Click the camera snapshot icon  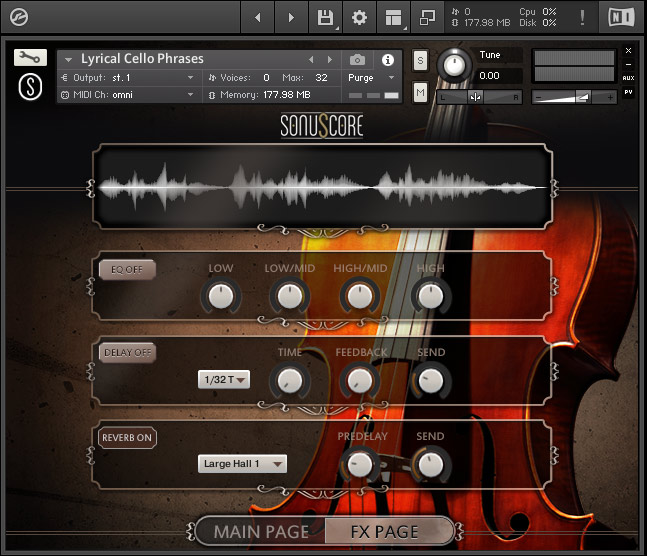pos(357,60)
